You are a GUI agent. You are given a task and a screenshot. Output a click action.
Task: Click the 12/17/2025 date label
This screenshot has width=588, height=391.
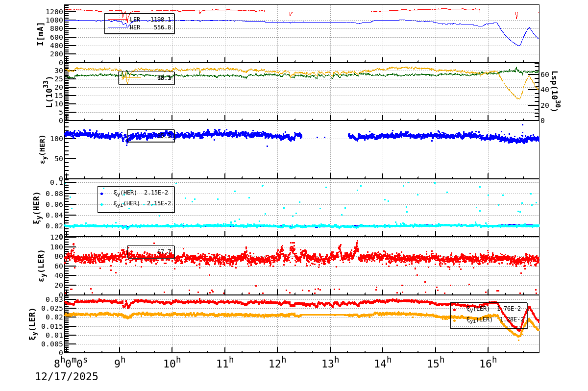67,377
